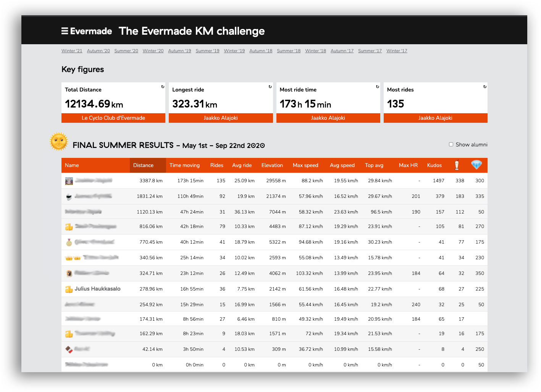This screenshot has width=541, height=392.
Task: Click refresh icon on Total Distance card
Action: click(163, 87)
